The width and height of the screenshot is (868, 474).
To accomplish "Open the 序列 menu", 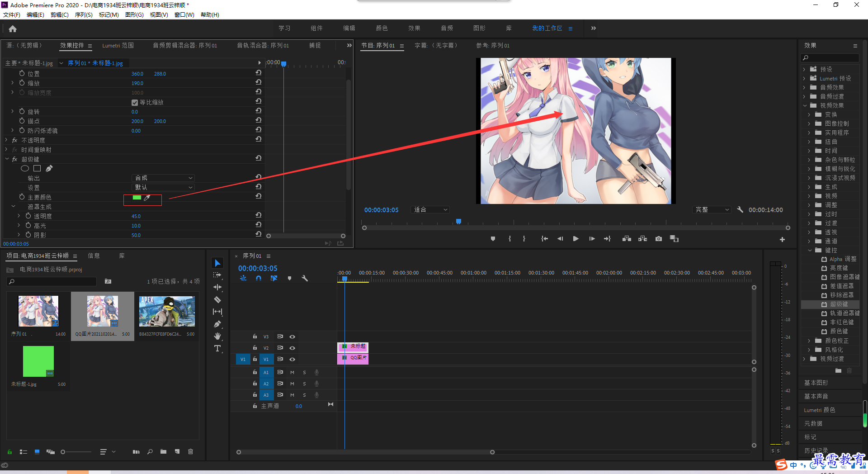I will (84, 15).
